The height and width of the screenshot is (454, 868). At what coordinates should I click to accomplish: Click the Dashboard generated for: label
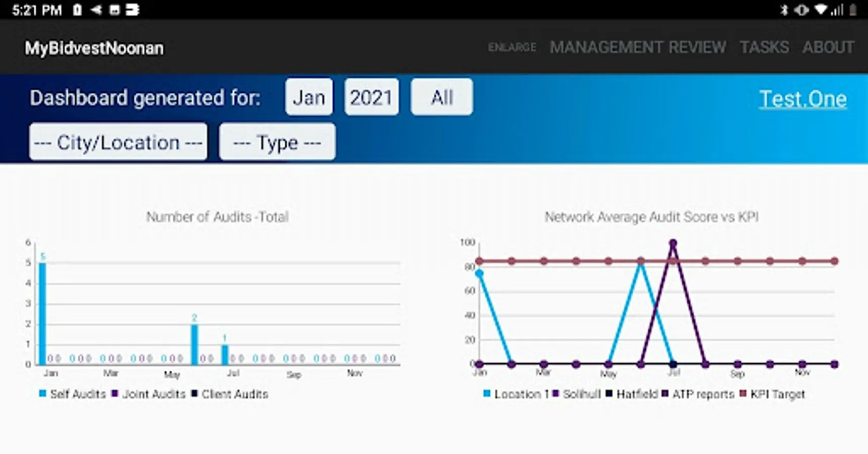point(145,98)
